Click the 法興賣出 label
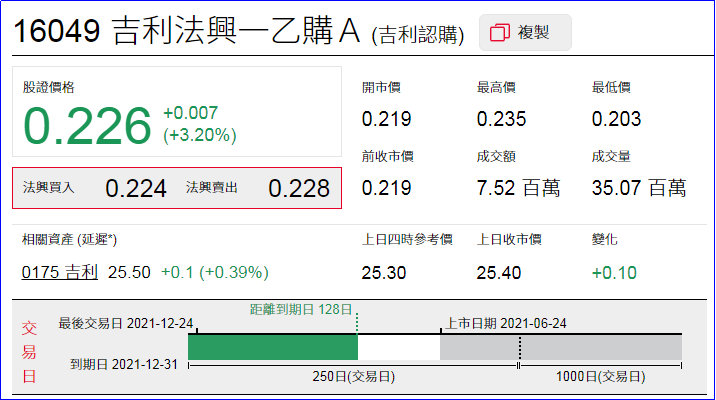This screenshot has width=716, height=400. pyautogui.click(x=211, y=188)
